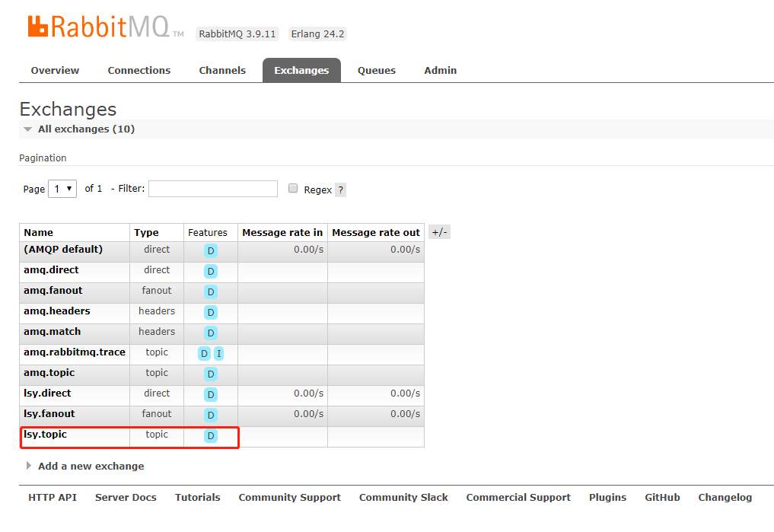
Task: Click the Pagination label
Action: point(43,158)
